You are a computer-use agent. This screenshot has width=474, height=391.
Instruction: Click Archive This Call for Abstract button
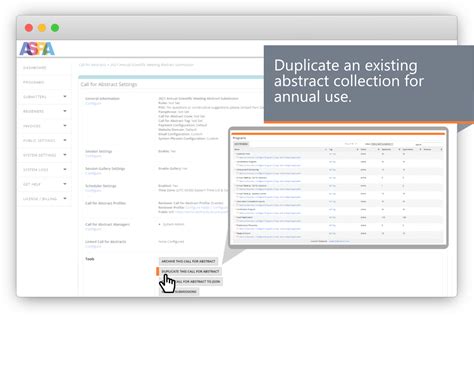tap(188, 261)
